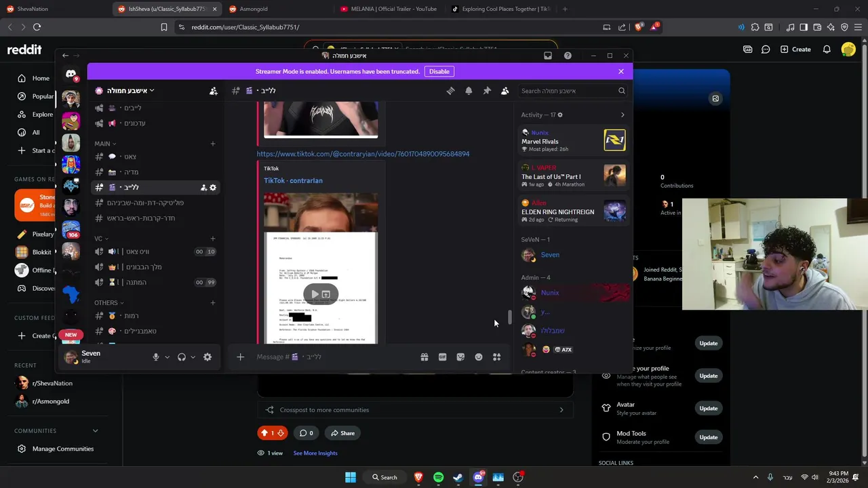Open Discord user settings gear
Viewport: 868px width, 488px height.
[x=208, y=357]
